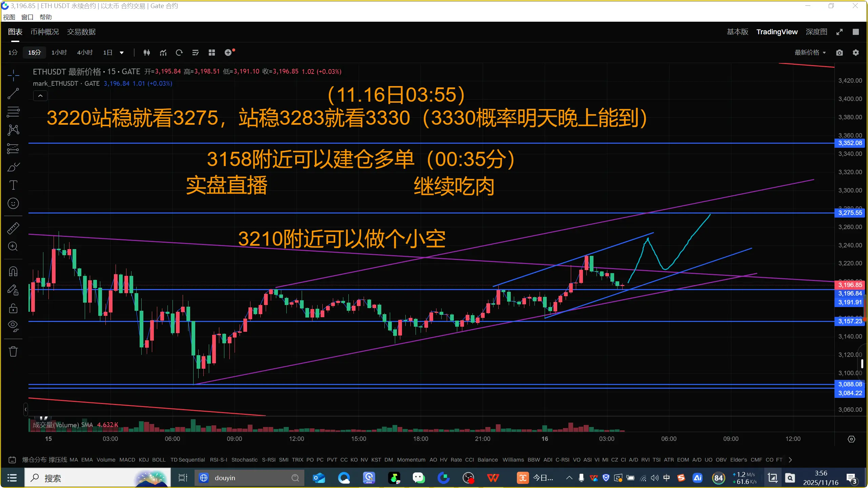Open the 帮助 menu
The width and height of the screenshot is (868, 488).
pyautogui.click(x=45, y=17)
